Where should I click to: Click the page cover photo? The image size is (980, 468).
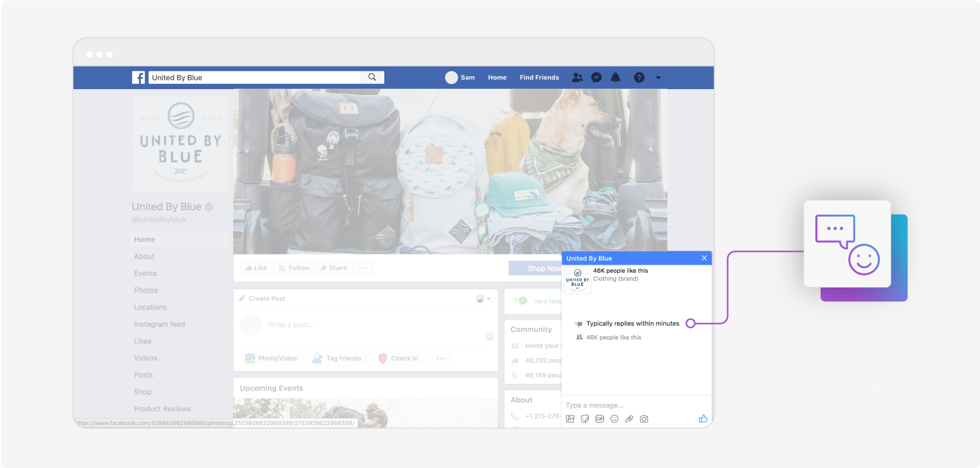tap(450, 171)
